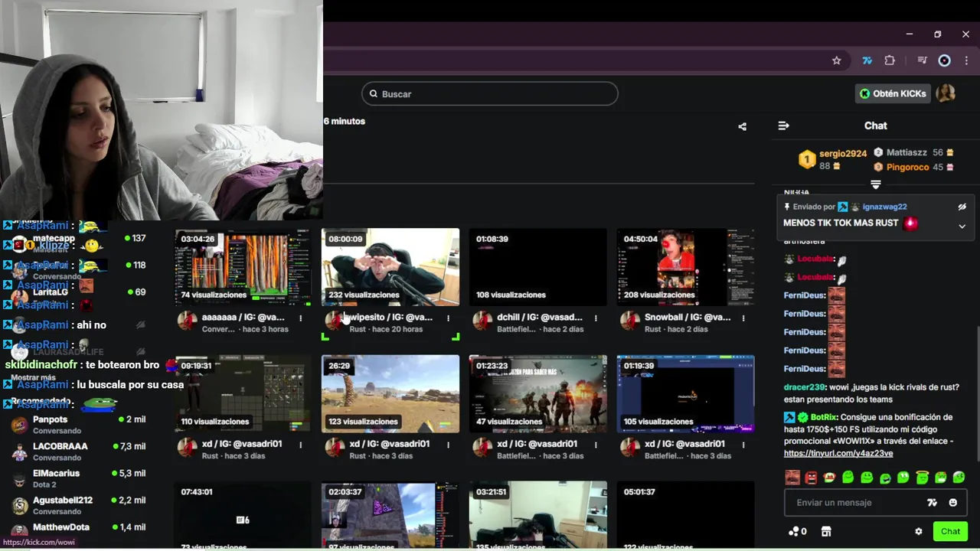980x551 pixels.
Task: Play the 01:19:39 video thumbnail
Action: [x=686, y=394]
